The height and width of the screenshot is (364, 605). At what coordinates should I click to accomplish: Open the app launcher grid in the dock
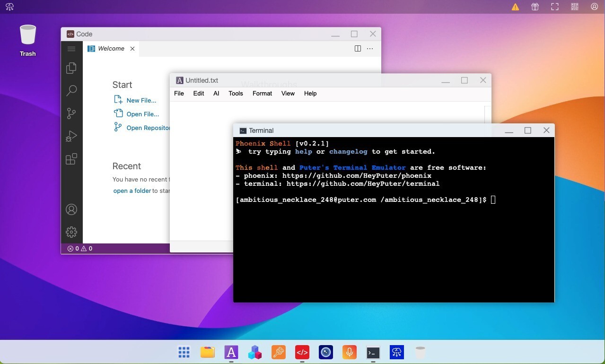point(184,352)
